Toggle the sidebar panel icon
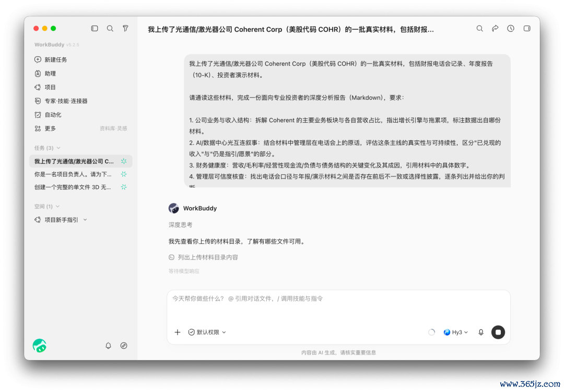Image resolution: width=564 pixels, height=392 pixels. pos(95,28)
